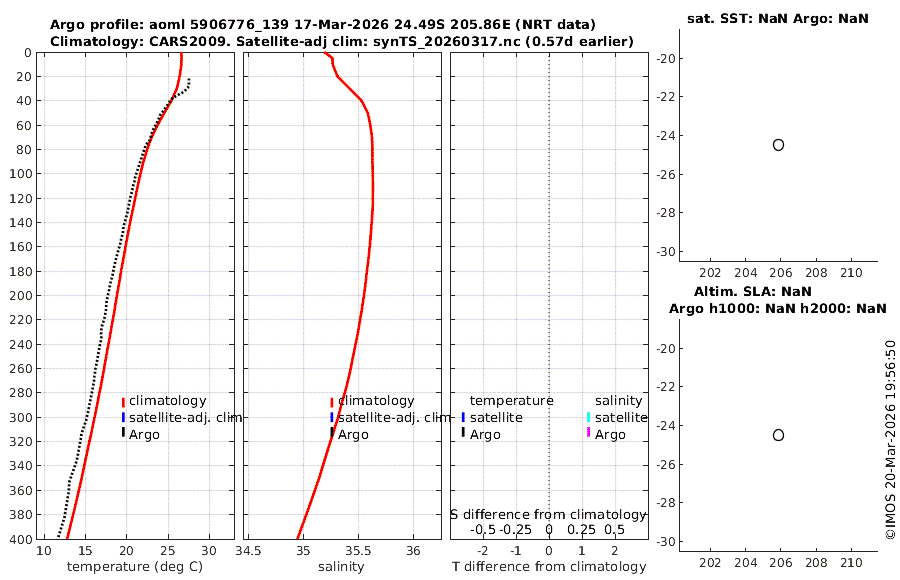Click the red climatology swatch in salinity legend
The height and width of the screenshot is (580, 900).
click(x=332, y=402)
